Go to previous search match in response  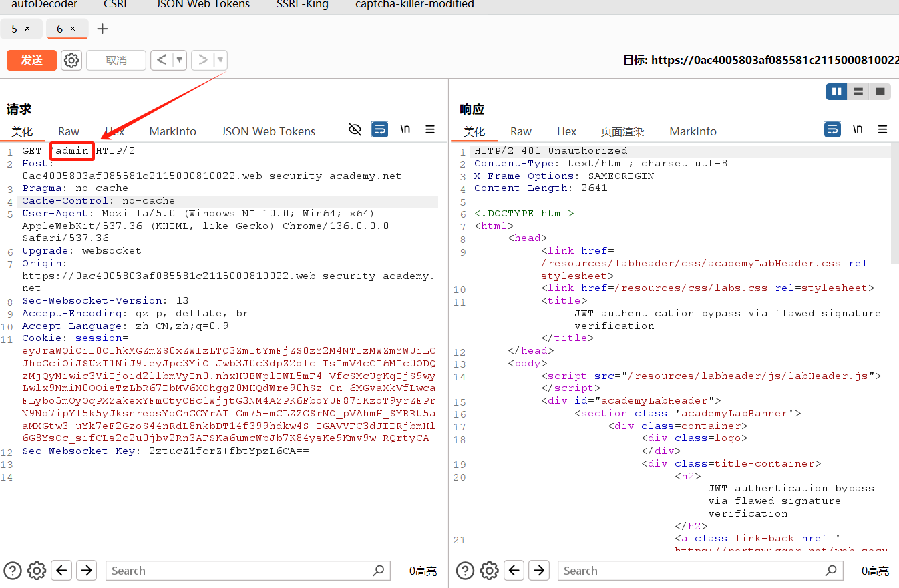click(x=514, y=571)
